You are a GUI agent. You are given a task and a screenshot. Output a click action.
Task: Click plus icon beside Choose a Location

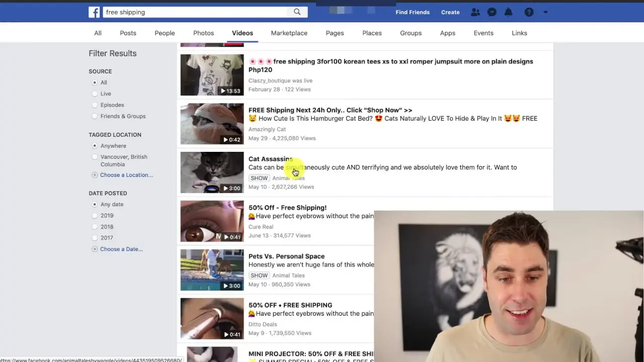pos(95,175)
